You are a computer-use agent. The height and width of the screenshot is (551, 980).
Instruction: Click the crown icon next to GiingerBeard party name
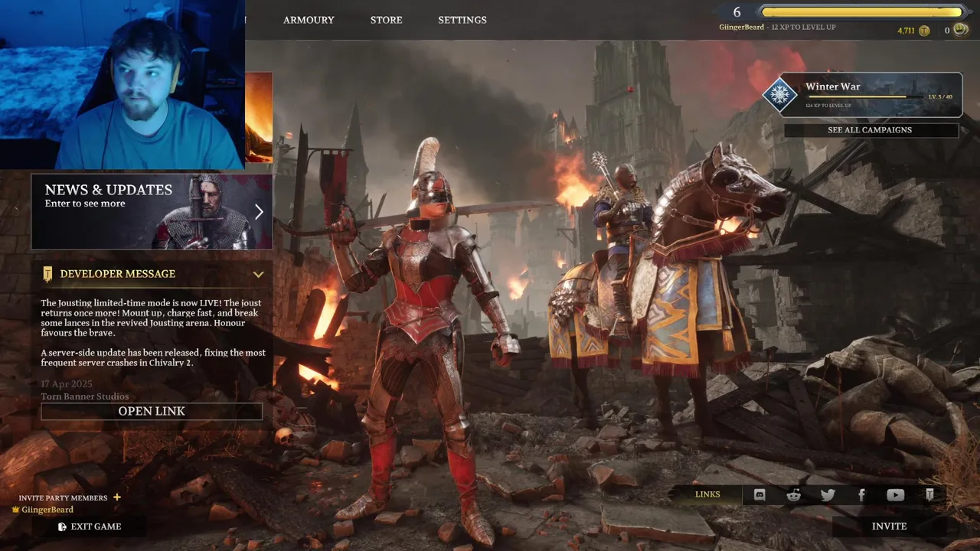[x=15, y=510]
